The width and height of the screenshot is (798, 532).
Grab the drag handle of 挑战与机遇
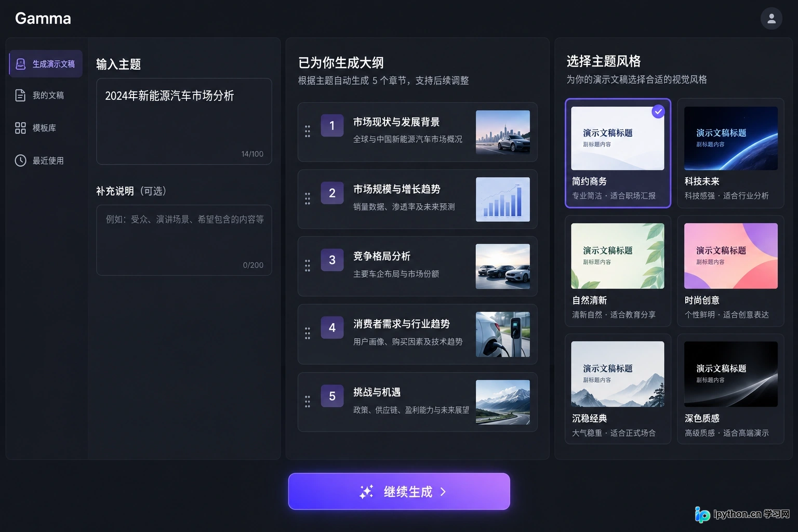pos(308,401)
